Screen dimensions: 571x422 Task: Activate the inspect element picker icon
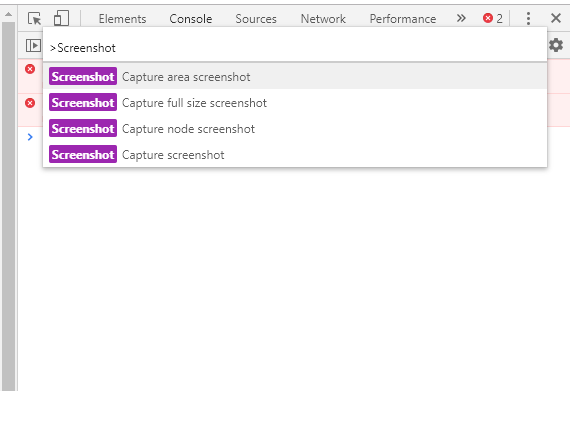(34, 18)
